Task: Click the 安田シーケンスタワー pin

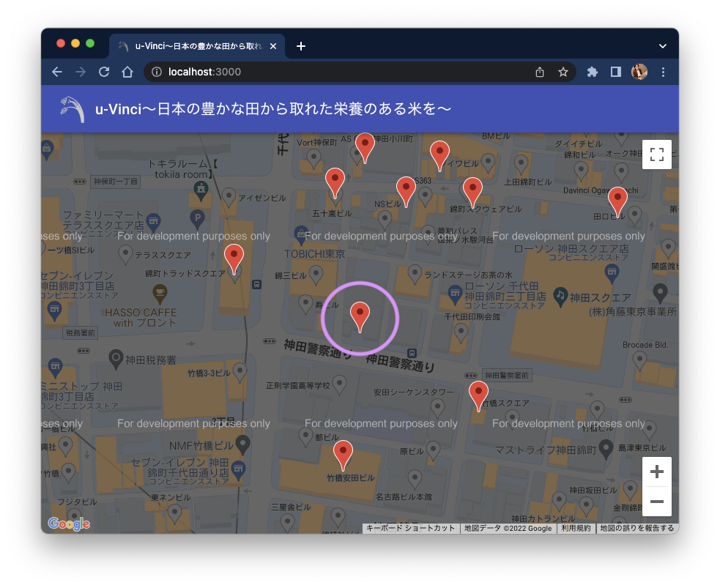Action: click(437, 408)
